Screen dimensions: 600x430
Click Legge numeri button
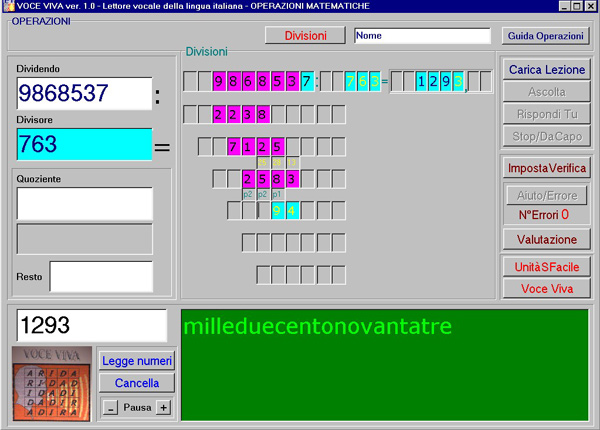pyautogui.click(x=137, y=361)
